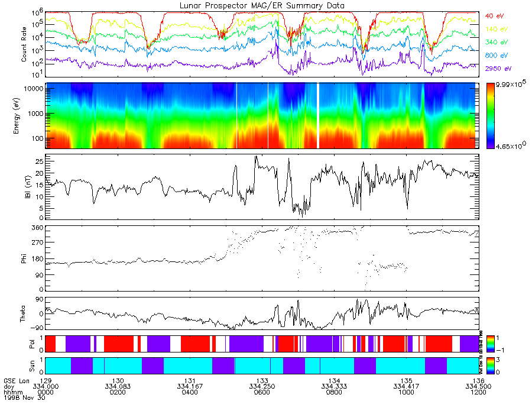
Task: Click the '0800' time tick label
Action: point(334,392)
